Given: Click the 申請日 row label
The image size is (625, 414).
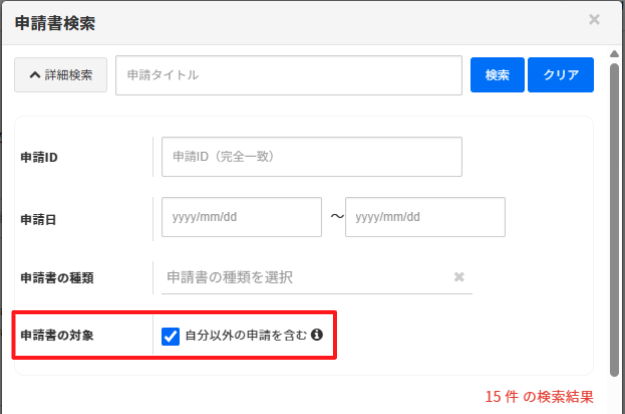Looking at the screenshot, I should (38, 217).
